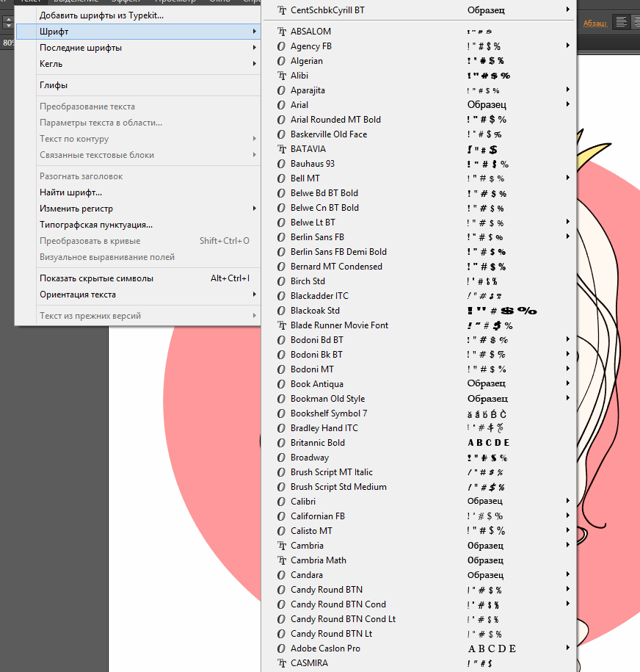Expand the Californian FB styles arrow
The image size is (640, 672).
pyautogui.click(x=567, y=515)
